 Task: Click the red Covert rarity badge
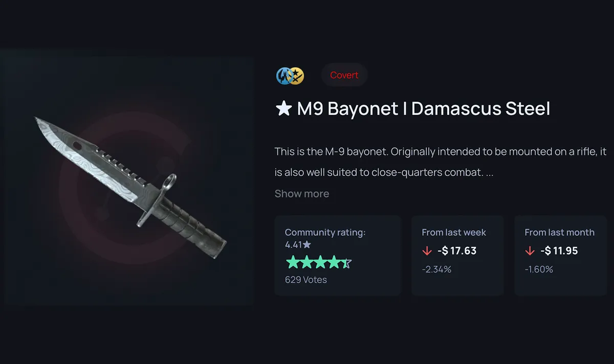[x=344, y=75]
